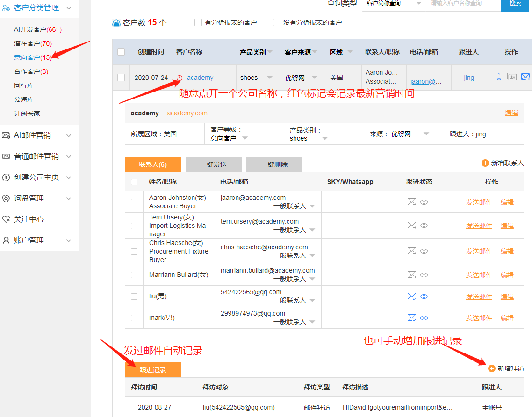The height and width of the screenshot is (417, 532).
Task: Open the analysis report icon in academy row
Action: 497,77
